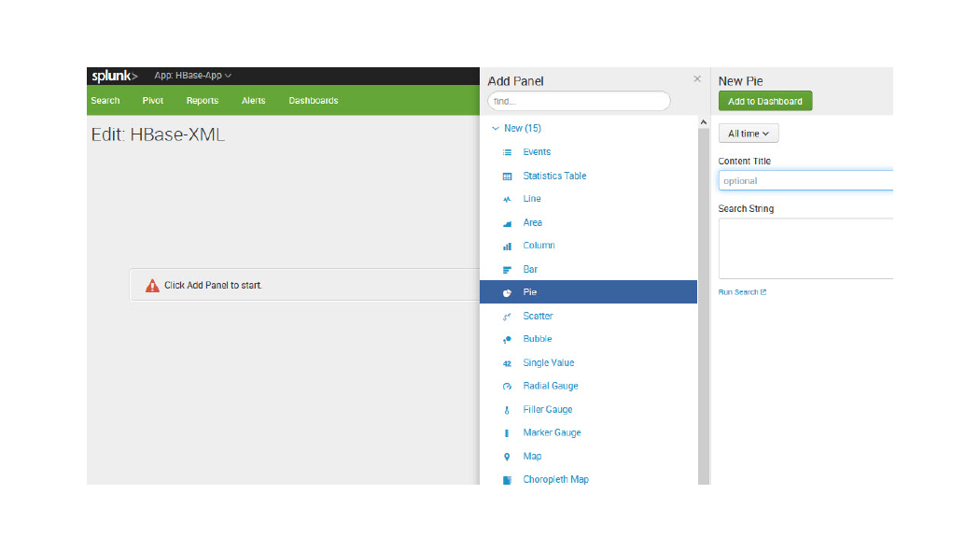Select the Bar chart icon
The image size is (980, 551).
tap(507, 270)
